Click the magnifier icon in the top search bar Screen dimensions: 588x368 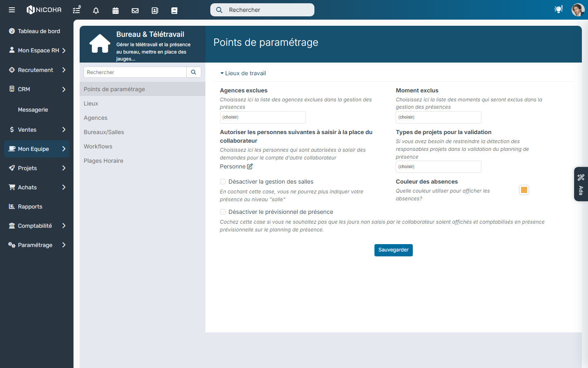point(219,10)
